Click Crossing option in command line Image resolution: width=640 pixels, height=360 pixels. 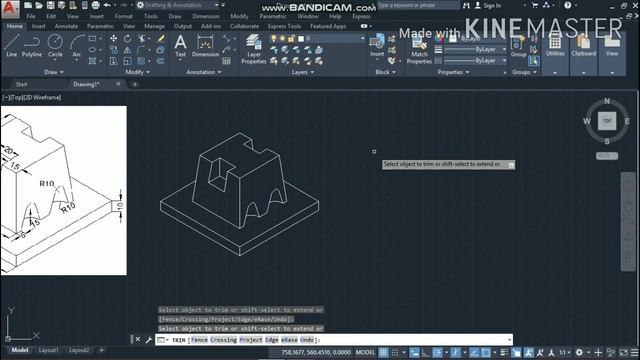[224, 340]
